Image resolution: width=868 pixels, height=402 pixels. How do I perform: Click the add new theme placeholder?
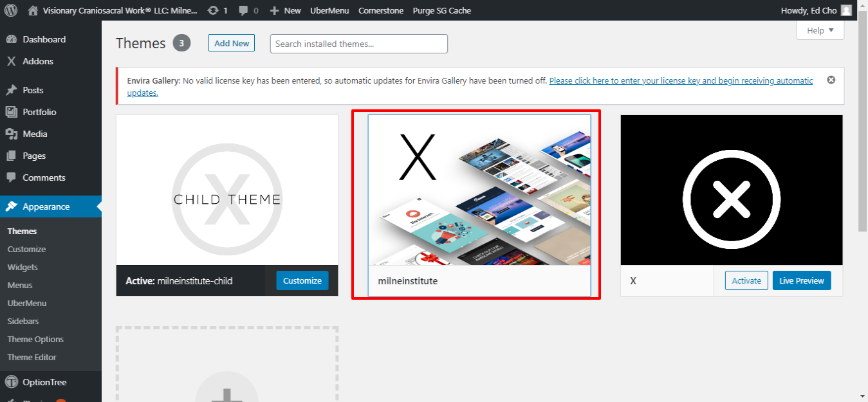pos(227,364)
